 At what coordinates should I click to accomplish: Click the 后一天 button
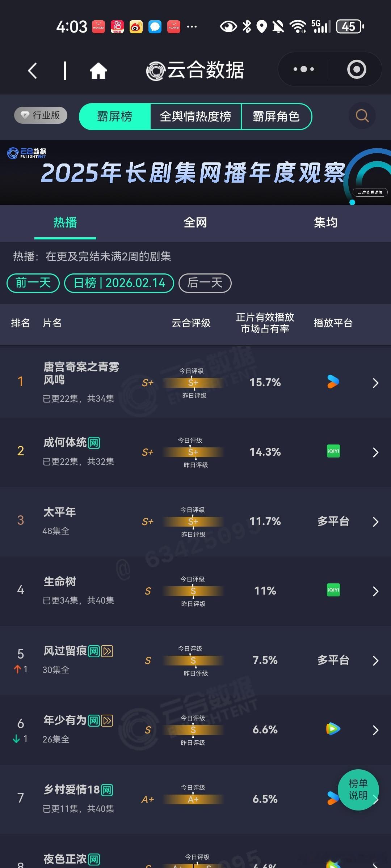[205, 283]
